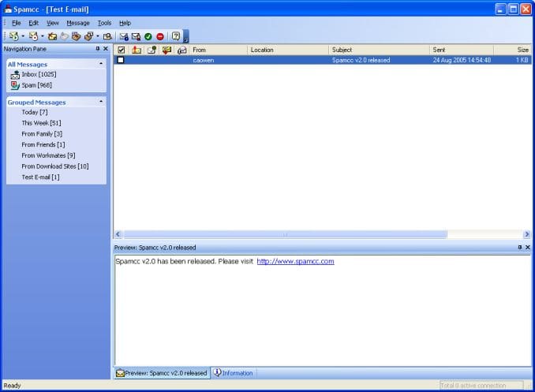
Task: Select Spam [968] in navigation
Action: [37, 85]
